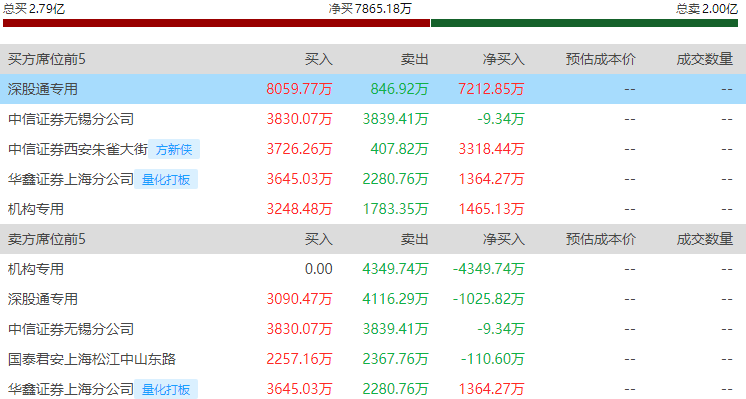
Task: Open 中信证券无锡分公司 in the buyers list
Action: (x=71, y=119)
